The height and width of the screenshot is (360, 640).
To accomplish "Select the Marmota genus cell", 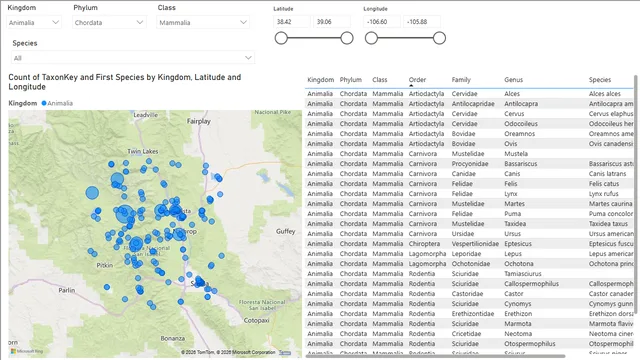I will point(518,324).
